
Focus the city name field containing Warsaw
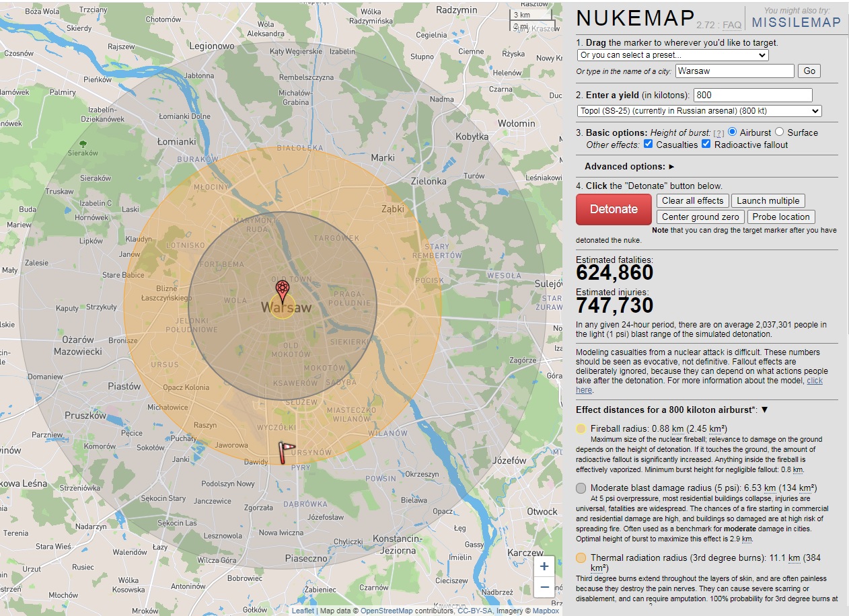click(x=735, y=71)
